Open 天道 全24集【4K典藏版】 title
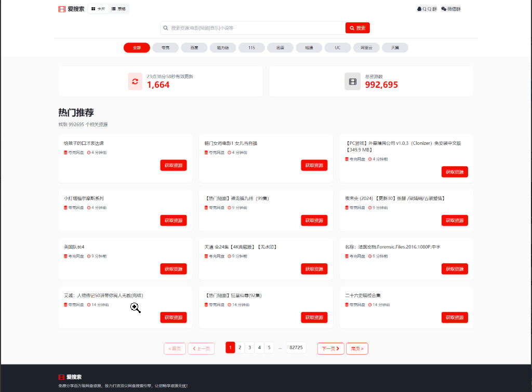532x392 pixels. (x=241, y=247)
